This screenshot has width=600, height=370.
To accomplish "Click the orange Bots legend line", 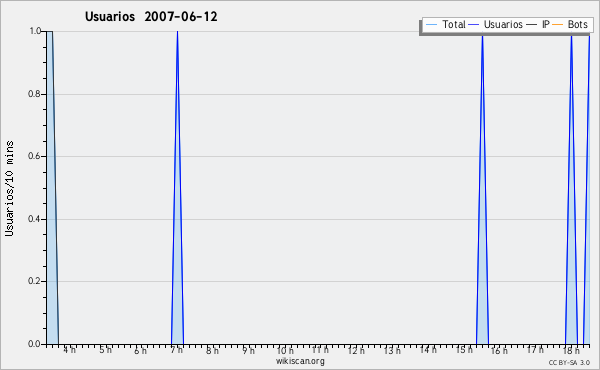I will pyautogui.click(x=558, y=25).
